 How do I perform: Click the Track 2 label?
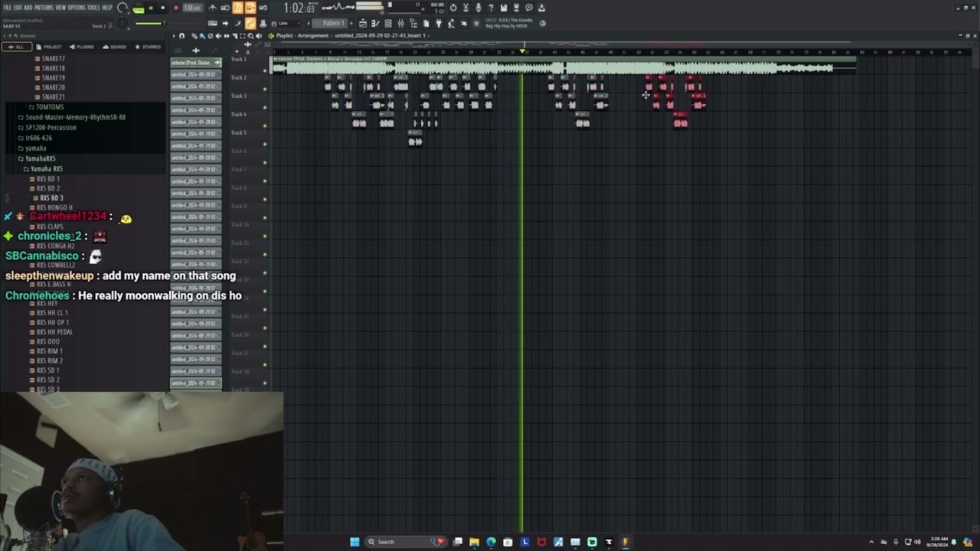(x=239, y=77)
